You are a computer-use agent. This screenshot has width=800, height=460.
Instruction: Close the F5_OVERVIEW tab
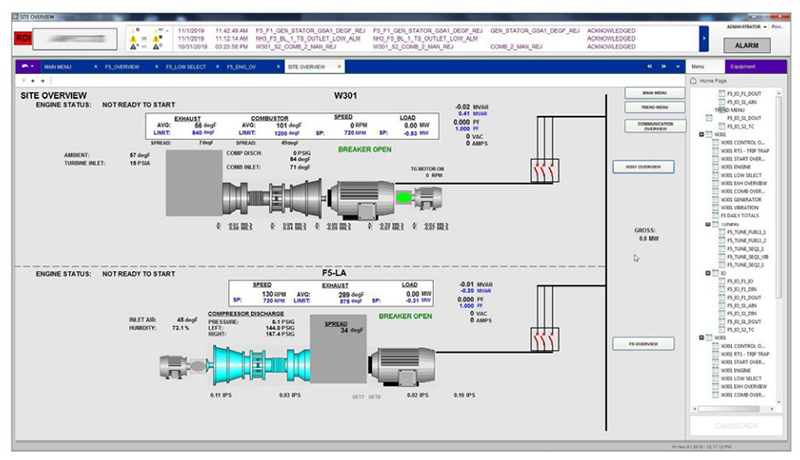tap(156, 67)
